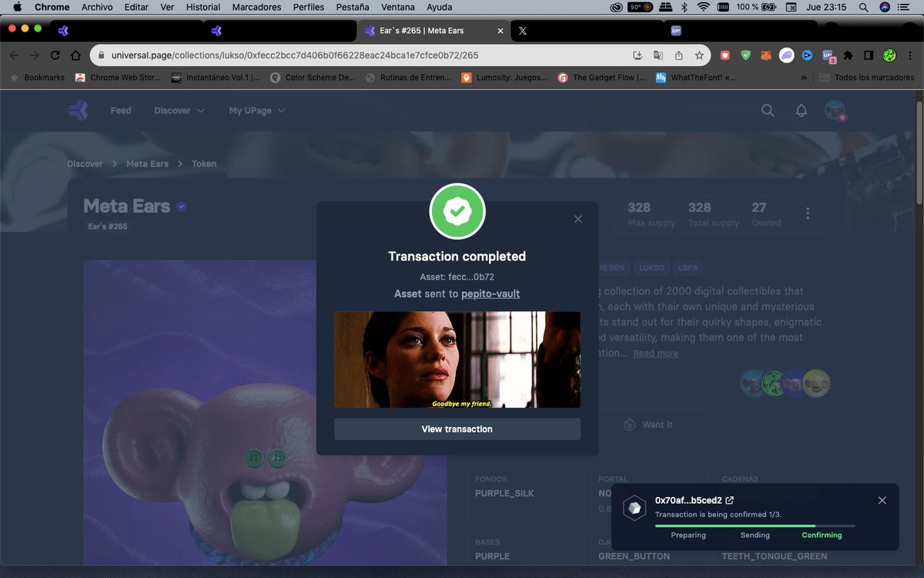Play the Goodbye my friend GIF image
Image resolution: width=924 pixels, height=578 pixels.
(x=457, y=360)
